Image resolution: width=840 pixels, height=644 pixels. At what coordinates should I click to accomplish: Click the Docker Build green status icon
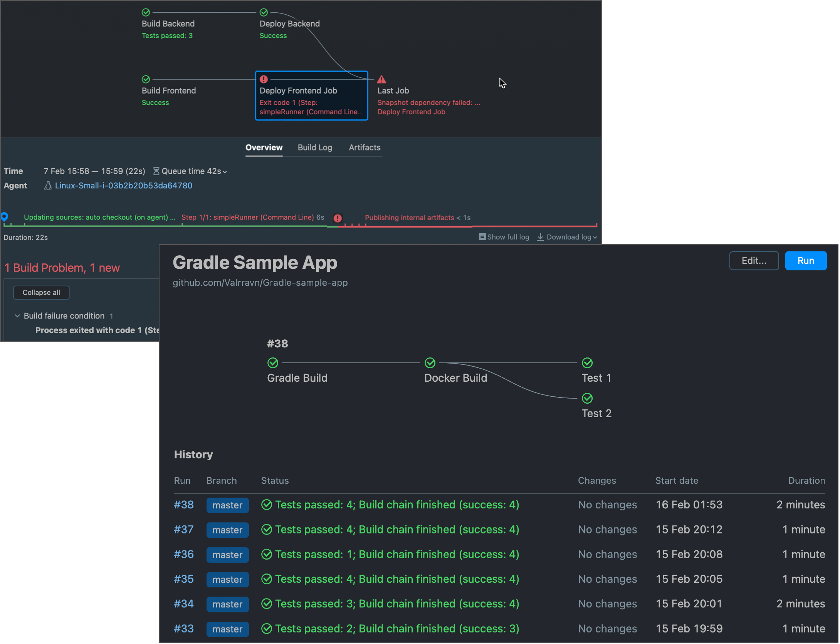click(x=430, y=363)
